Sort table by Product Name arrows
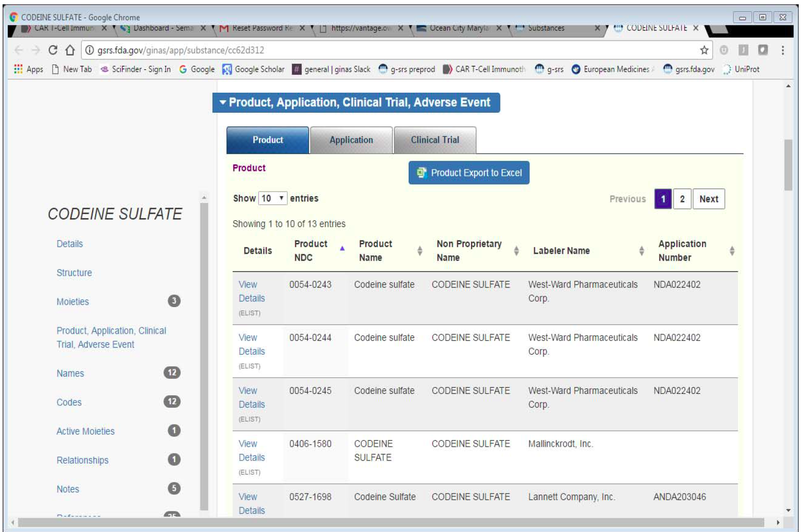Screen dimensions: 803x532 tap(420, 251)
